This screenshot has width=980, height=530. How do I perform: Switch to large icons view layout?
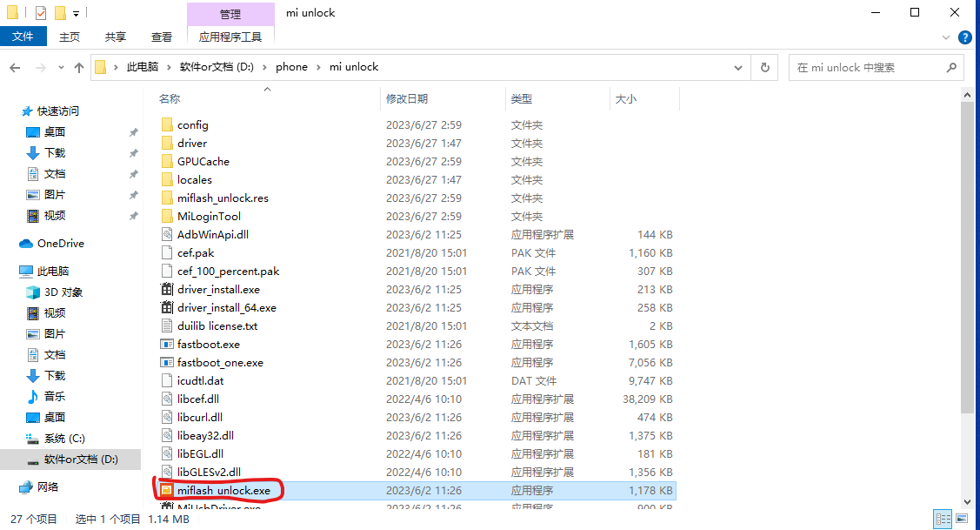pyautogui.click(x=962, y=519)
